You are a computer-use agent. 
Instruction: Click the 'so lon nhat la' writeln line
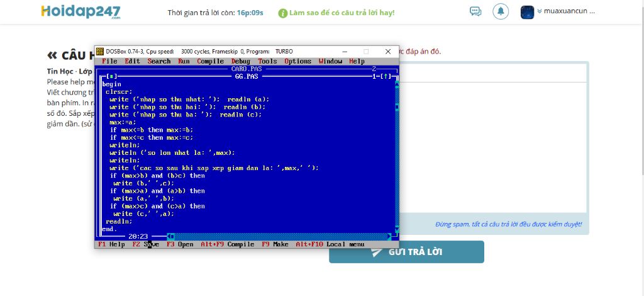(172, 152)
